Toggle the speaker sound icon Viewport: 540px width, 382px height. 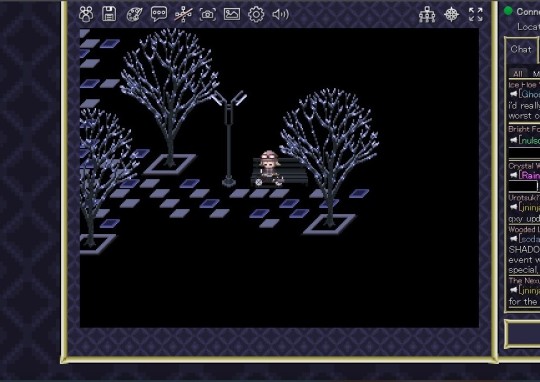pos(280,14)
